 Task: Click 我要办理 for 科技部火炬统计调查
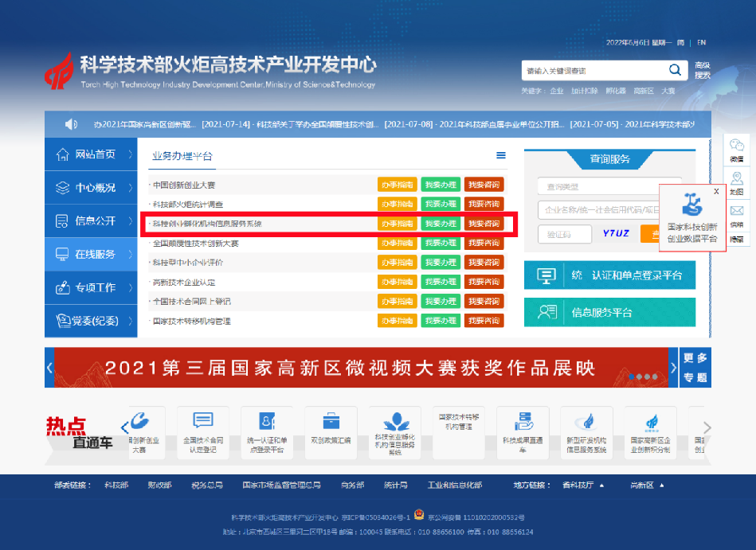[441, 204]
